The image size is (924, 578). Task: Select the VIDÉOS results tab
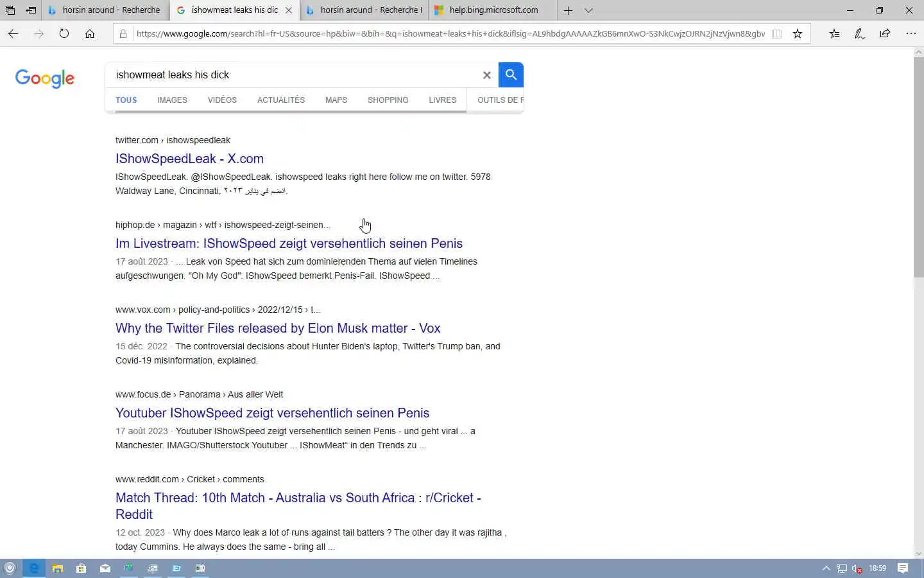coord(222,100)
